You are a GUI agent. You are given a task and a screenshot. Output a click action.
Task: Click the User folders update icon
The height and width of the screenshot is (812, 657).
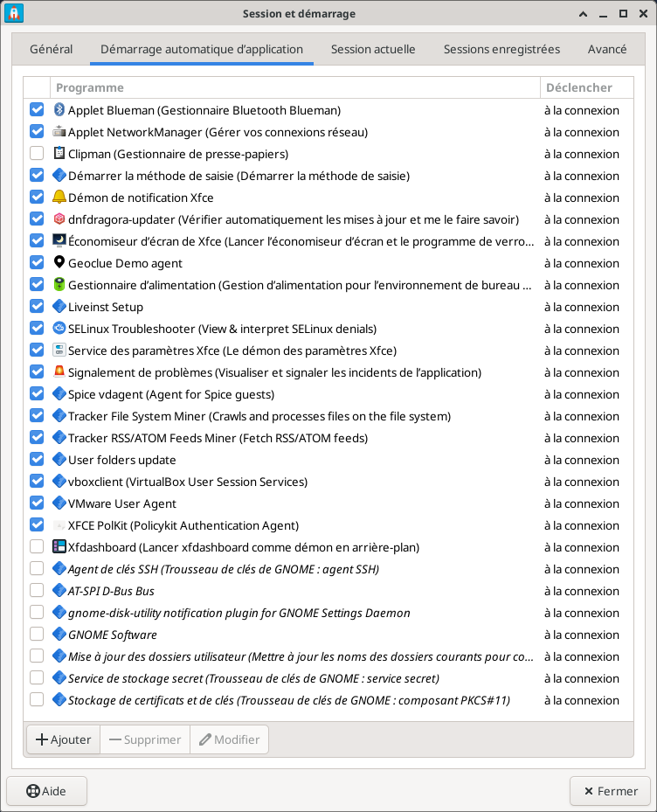(59, 460)
